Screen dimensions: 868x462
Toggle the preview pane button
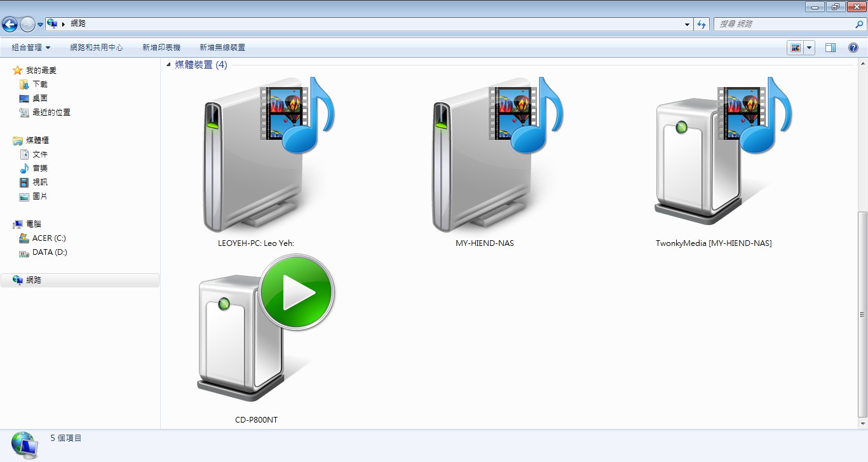coord(831,48)
